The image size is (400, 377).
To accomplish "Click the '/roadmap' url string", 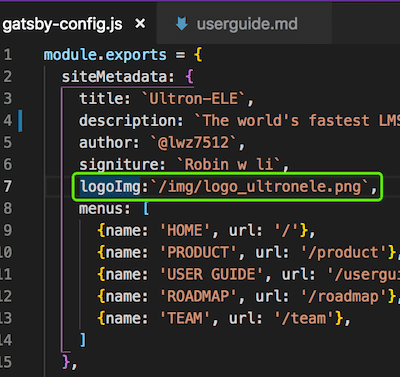I will [344, 296].
